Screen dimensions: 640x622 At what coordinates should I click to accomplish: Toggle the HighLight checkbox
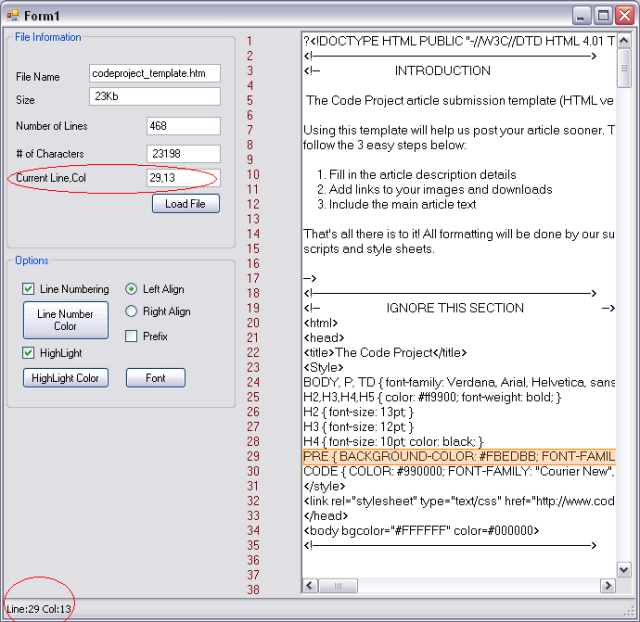pyautogui.click(x=28, y=353)
